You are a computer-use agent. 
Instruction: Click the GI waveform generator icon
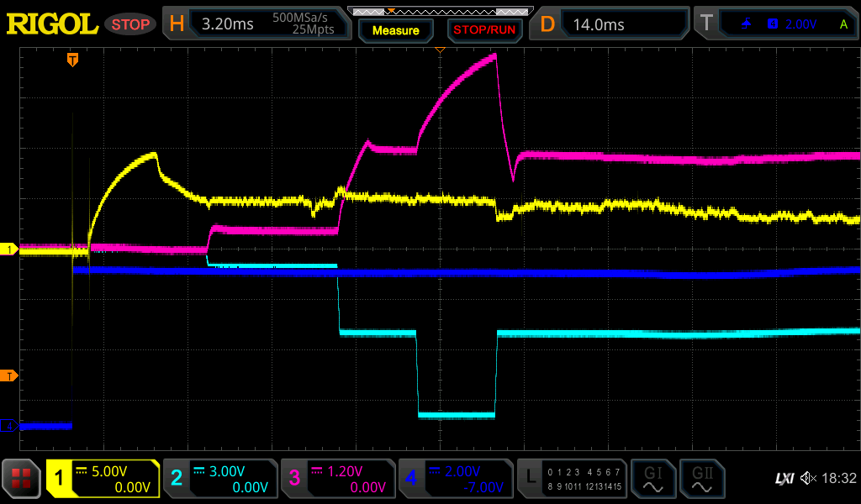[x=652, y=479]
